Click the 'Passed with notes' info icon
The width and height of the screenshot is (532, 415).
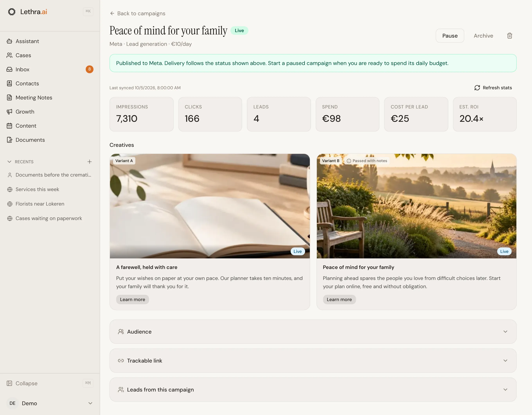click(x=349, y=161)
